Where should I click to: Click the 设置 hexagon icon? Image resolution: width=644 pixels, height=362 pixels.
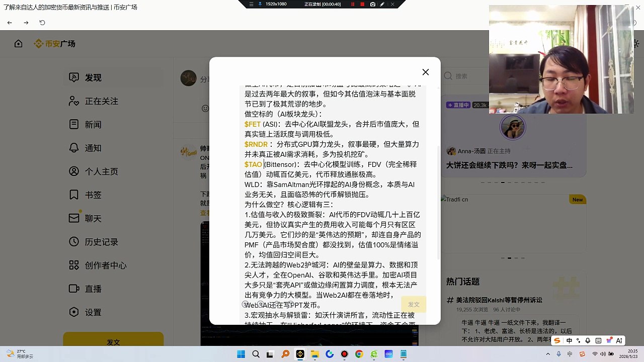[x=74, y=312]
